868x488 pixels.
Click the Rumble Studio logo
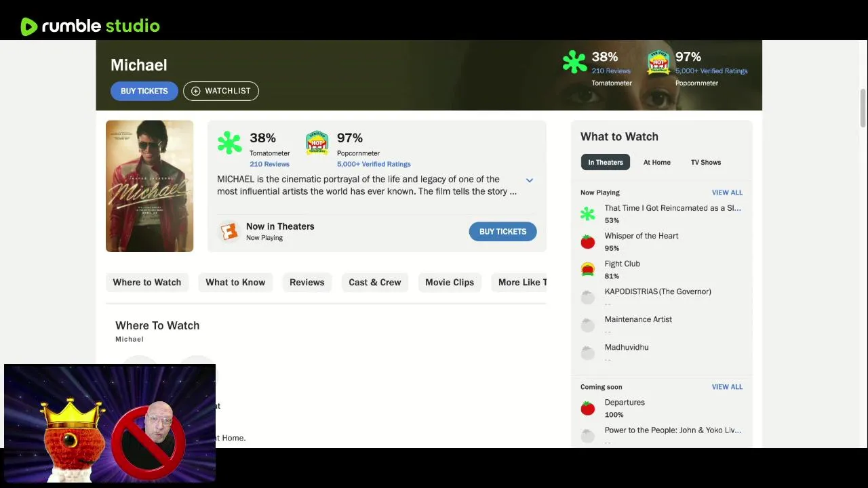(x=90, y=26)
